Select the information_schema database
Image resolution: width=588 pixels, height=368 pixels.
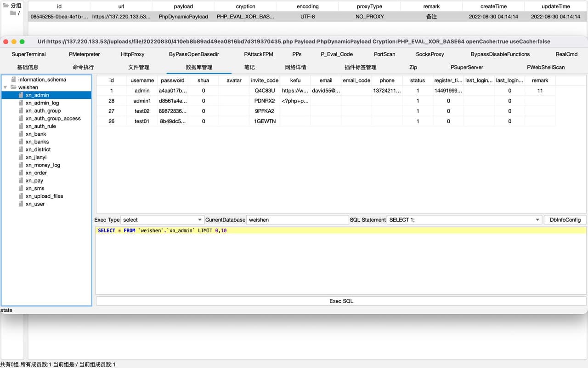pos(42,80)
